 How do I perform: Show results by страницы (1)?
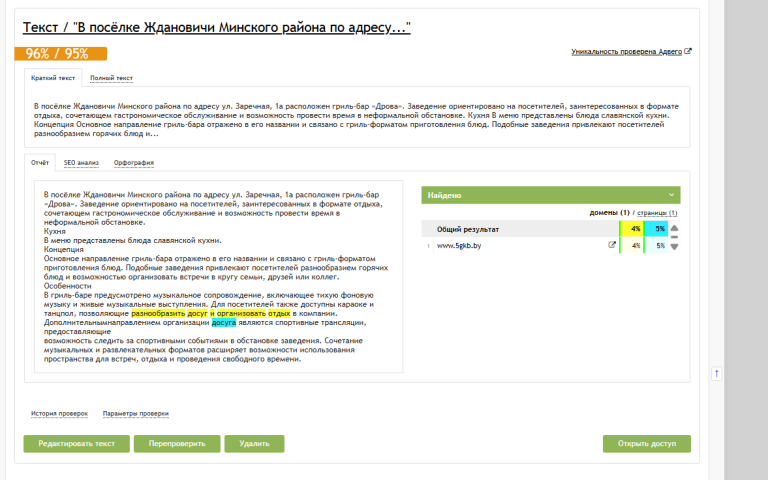pos(657,213)
